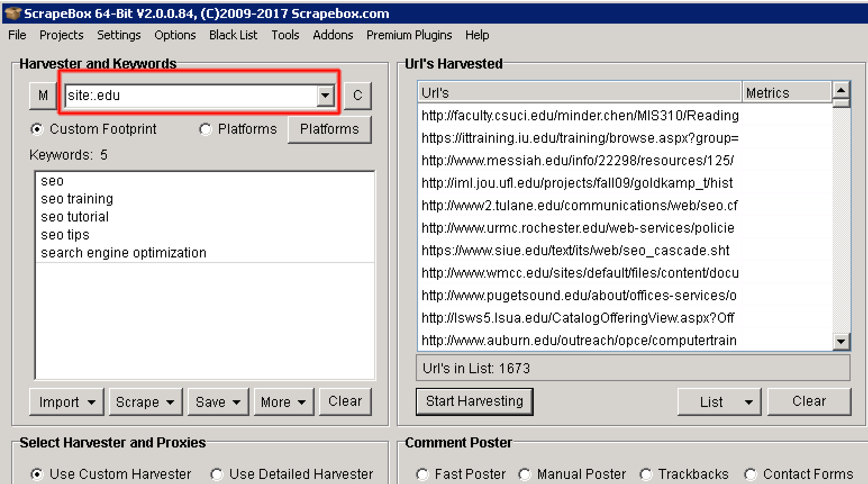The height and width of the screenshot is (484, 868).
Task: Click Clear under the harvested URLs
Action: (809, 401)
